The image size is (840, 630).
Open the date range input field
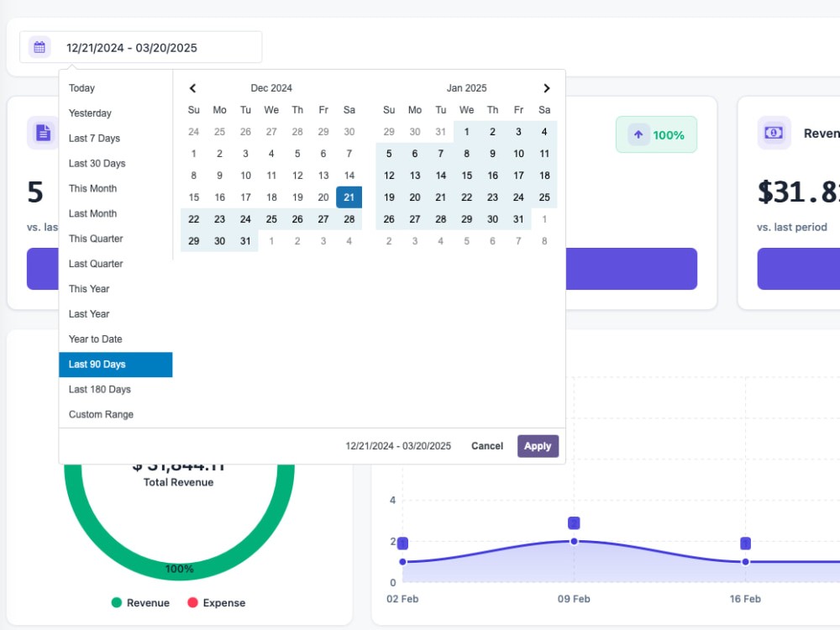141,47
